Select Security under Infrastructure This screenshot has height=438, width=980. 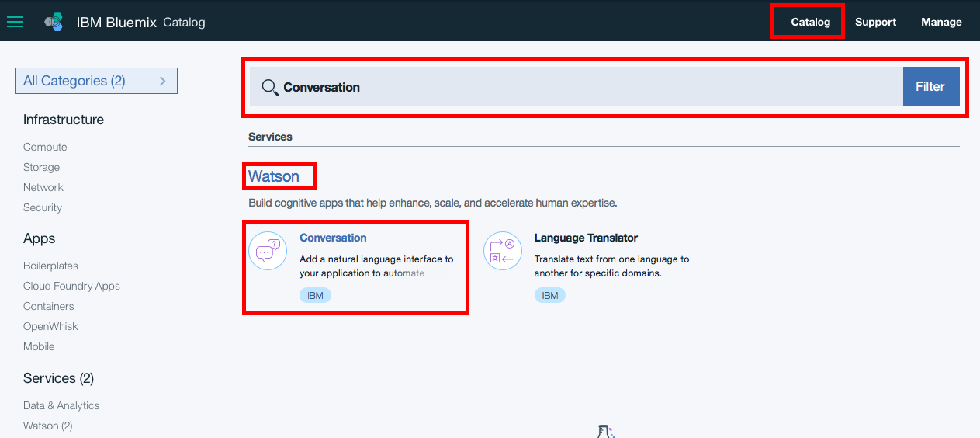point(43,207)
